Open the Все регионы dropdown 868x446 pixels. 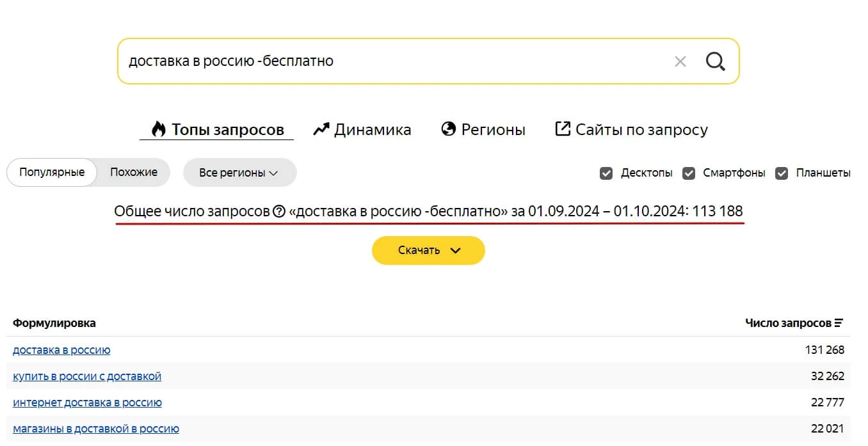click(239, 173)
